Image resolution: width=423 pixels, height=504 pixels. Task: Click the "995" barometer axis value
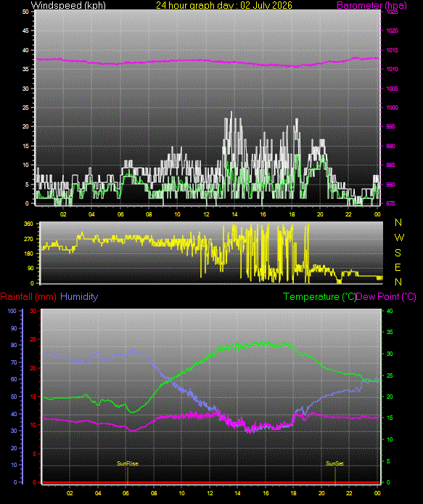390,126
